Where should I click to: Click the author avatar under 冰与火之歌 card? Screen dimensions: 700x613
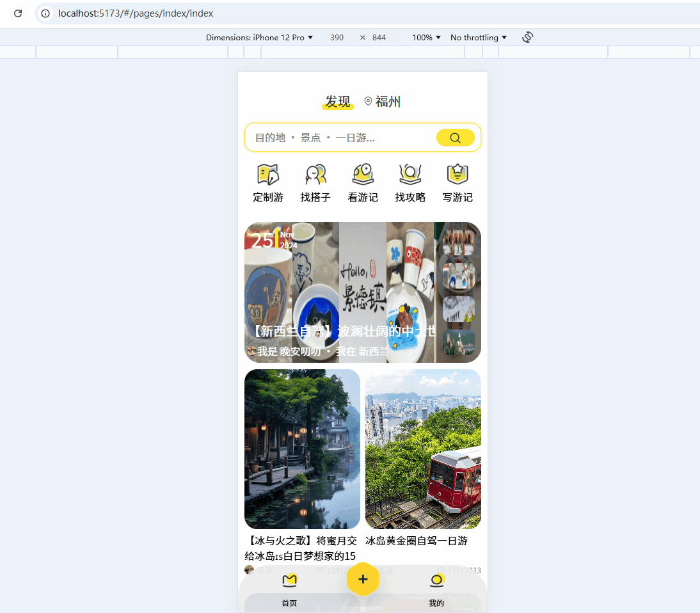(x=249, y=569)
